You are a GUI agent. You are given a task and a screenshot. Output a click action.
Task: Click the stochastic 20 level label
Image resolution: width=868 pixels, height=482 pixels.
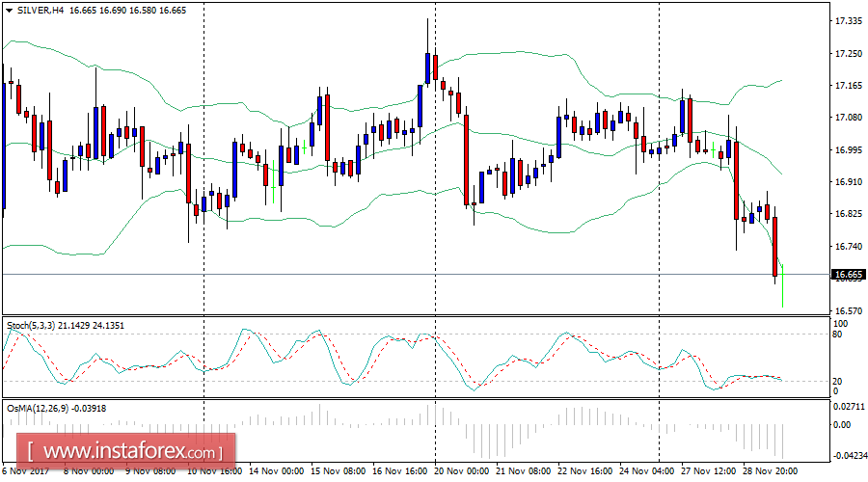click(838, 382)
